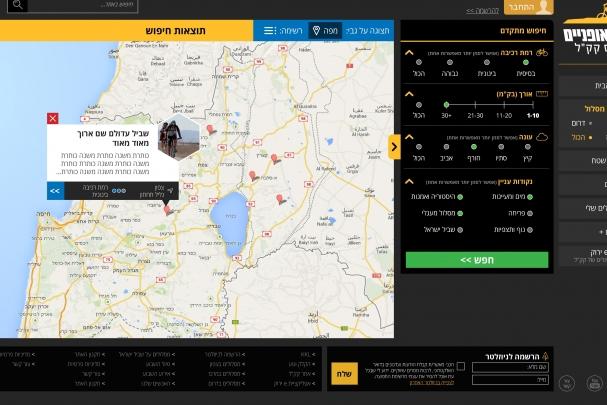
Task: Toggle מים ומעיינות point of interest
Action: [x=530, y=197]
